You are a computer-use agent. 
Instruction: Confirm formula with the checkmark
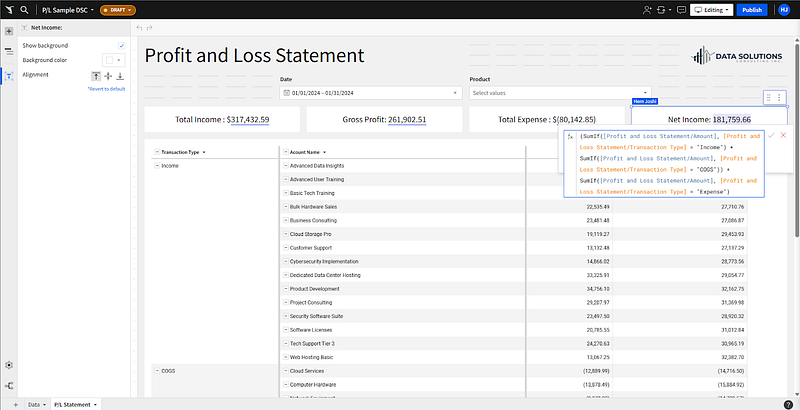pyautogui.click(x=771, y=135)
